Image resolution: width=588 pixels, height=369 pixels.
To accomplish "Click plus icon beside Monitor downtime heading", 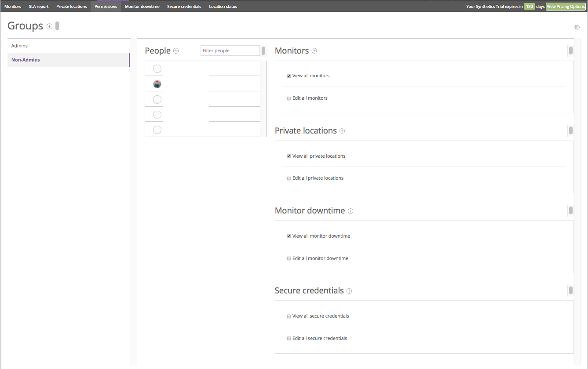I will pos(351,211).
